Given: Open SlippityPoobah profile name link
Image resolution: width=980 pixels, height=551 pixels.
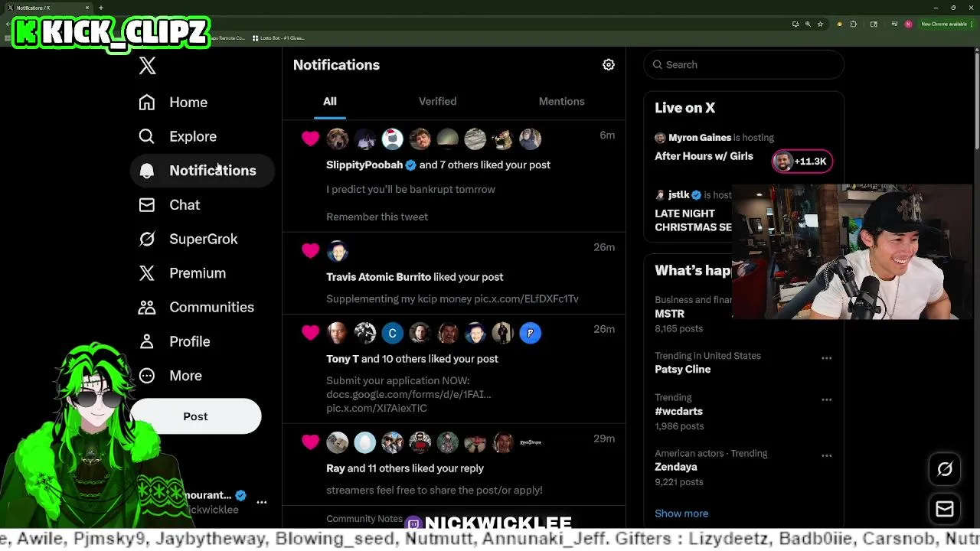Looking at the screenshot, I should (364, 165).
